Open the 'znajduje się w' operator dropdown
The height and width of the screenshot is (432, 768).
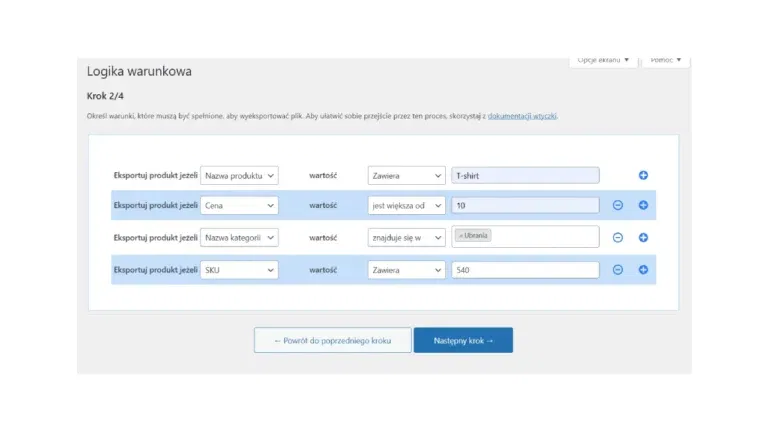[407, 238]
